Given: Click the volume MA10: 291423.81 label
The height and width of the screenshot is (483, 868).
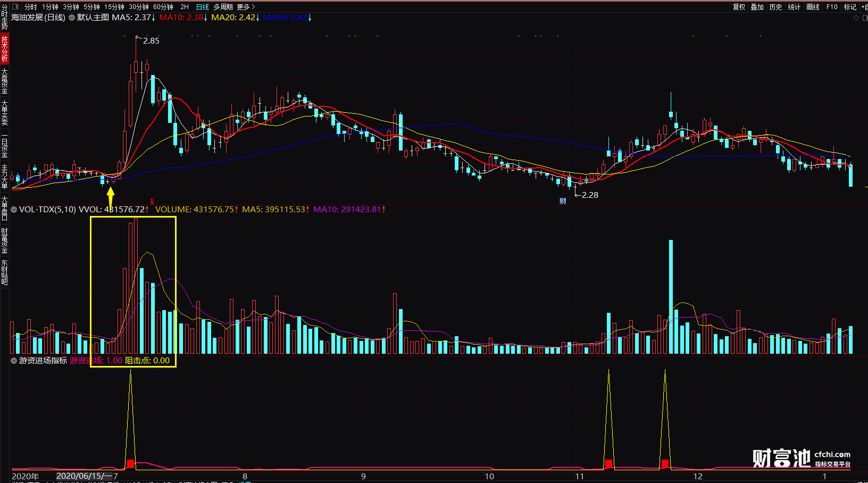Looking at the screenshot, I should coord(349,210).
